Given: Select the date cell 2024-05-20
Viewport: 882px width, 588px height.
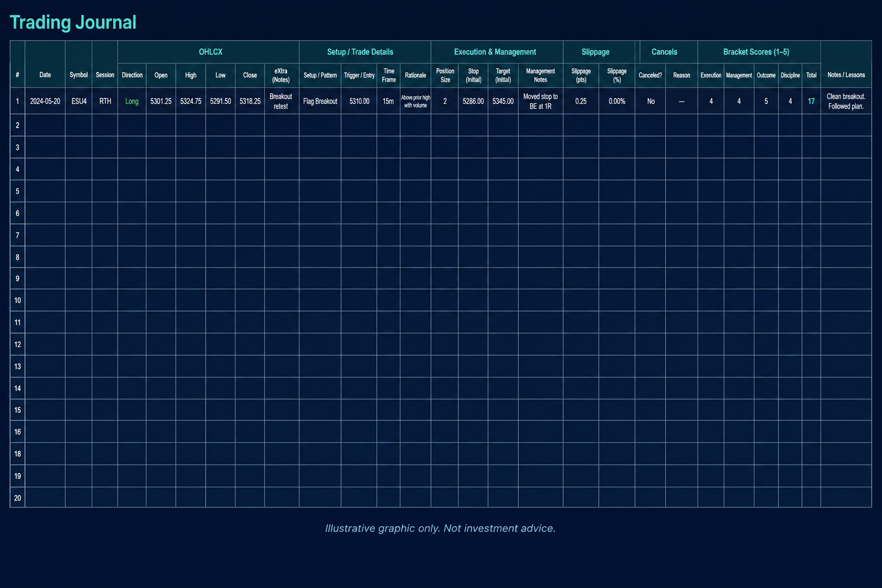Looking at the screenshot, I should (45, 101).
